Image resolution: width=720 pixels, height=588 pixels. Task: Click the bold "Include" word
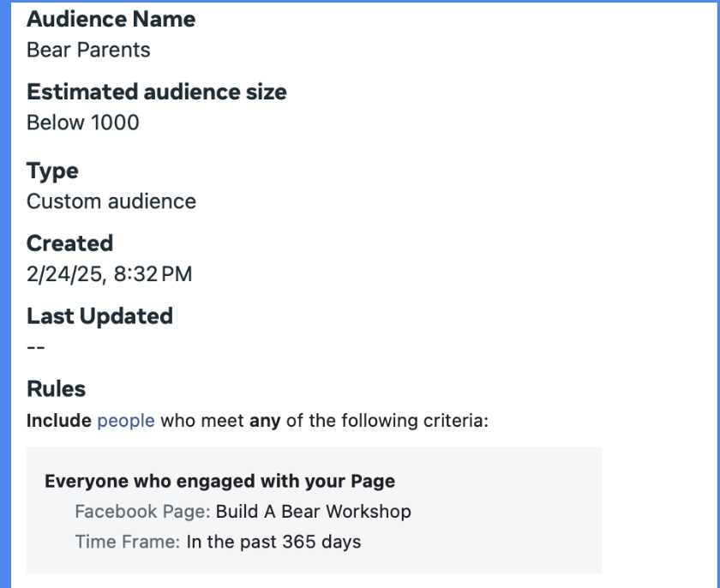(58, 421)
